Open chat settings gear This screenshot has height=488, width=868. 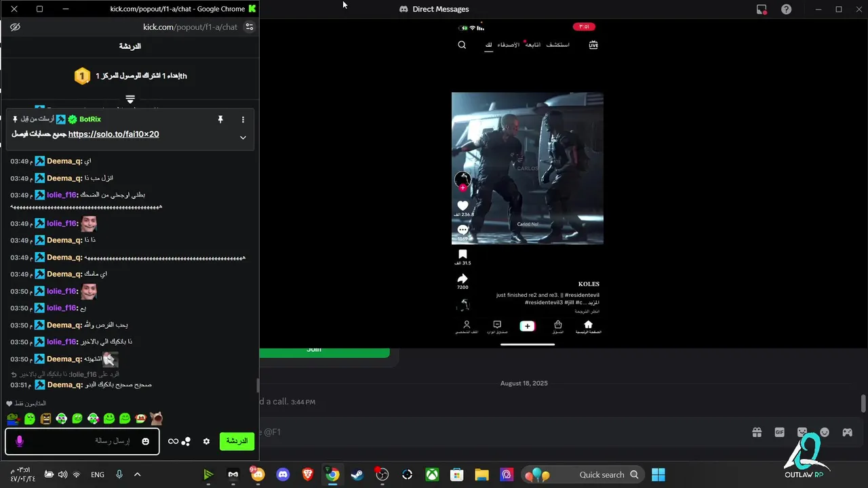pyautogui.click(x=206, y=441)
